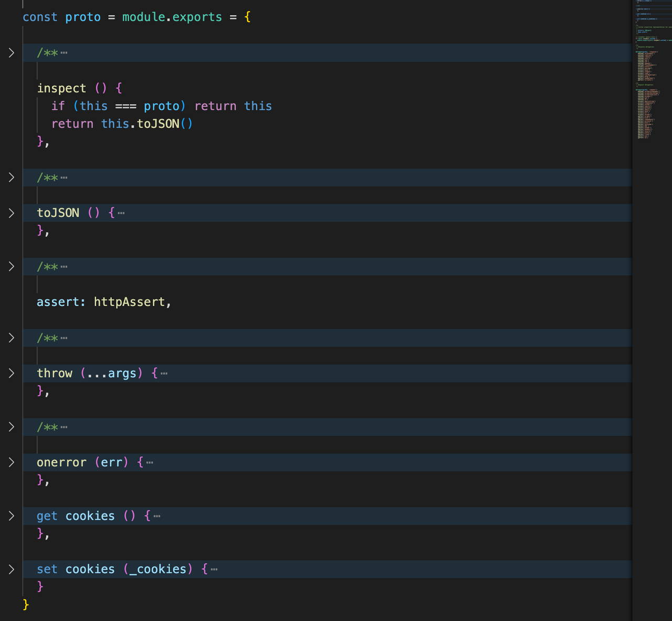Expand the folded comment above throw method

12,338
